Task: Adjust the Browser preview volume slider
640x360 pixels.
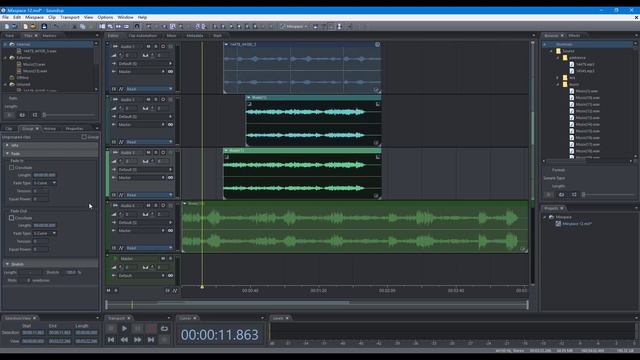Action: (608, 195)
